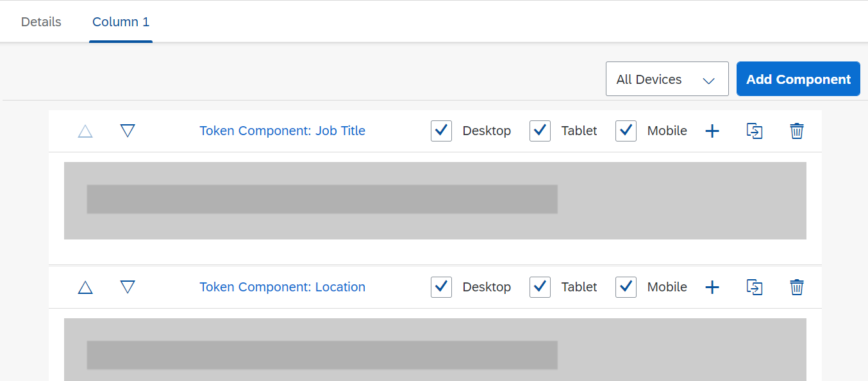Open the All Devices dropdown
This screenshot has width=868, height=381.
pyautogui.click(x=667, y=79)
